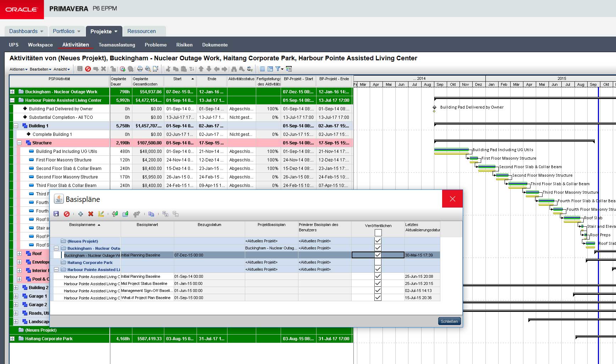
Task: Click the blue plus add baseline icon
Action: pos(81,214)
